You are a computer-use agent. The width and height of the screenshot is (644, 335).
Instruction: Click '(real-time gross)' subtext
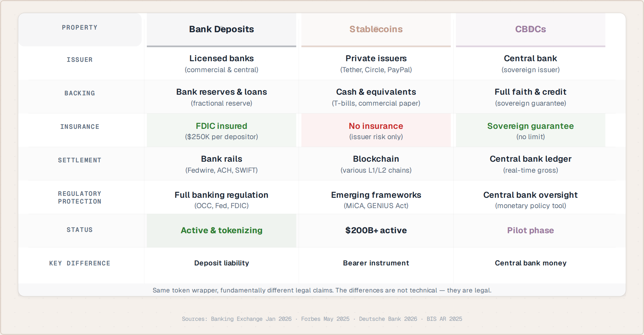pyautogui.click(x=531, y=170)
